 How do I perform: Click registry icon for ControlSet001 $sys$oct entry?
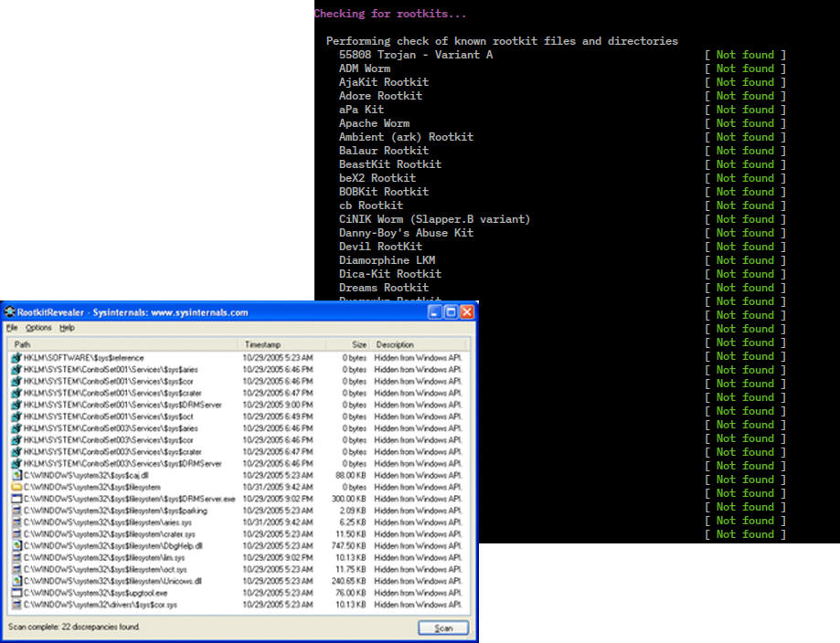[x=16, y=416]
